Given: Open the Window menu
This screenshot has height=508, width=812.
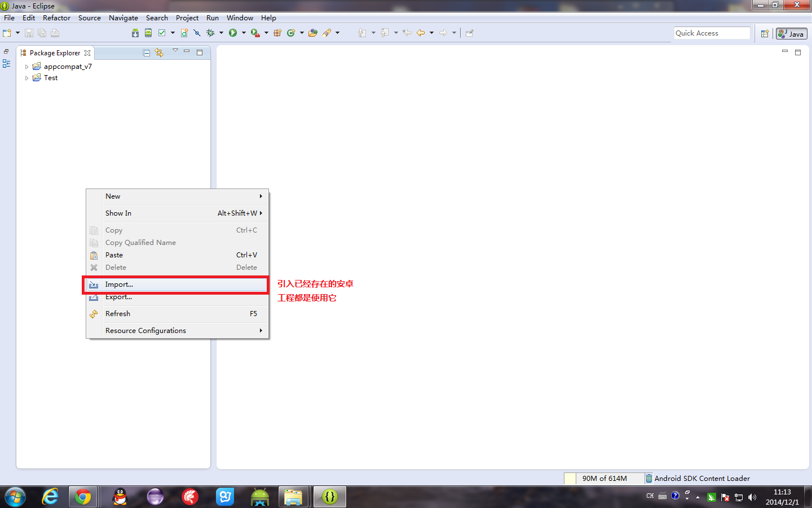Looking at the screenshot, I should pyautogui.click(x=240, y=18).
